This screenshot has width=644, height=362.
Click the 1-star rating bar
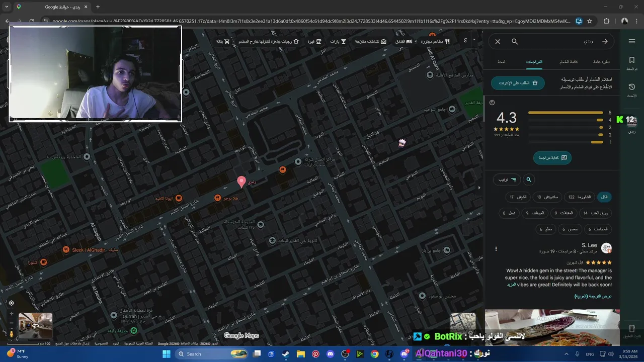pos(566,142)
